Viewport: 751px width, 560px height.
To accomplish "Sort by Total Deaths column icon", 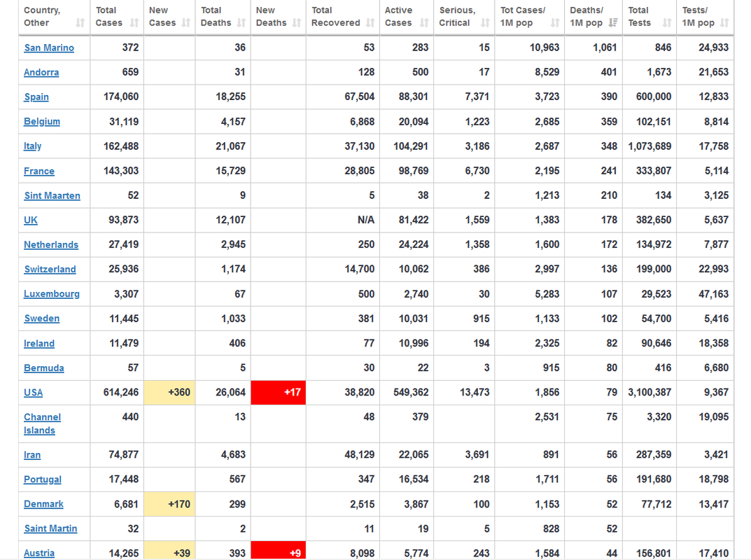I will click(241, 22).
